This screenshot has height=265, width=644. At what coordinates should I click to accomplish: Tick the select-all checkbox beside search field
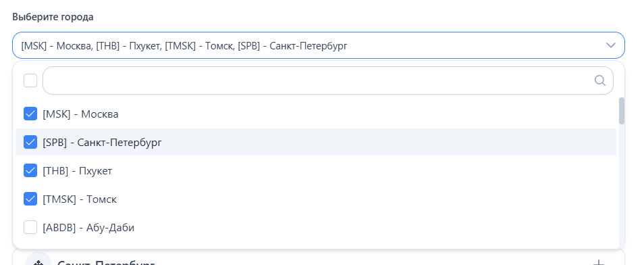click(30, 80)
